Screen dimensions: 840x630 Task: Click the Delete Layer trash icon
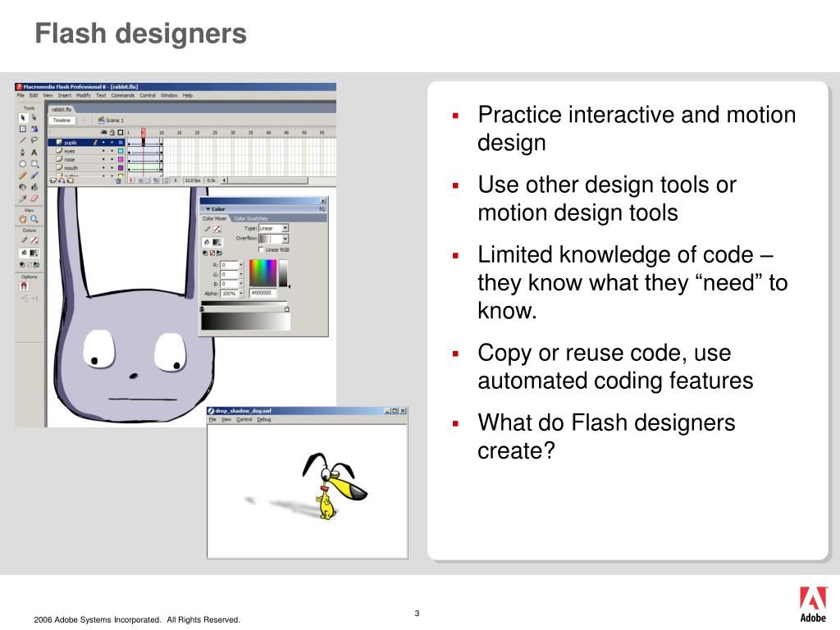coord(118,180)
